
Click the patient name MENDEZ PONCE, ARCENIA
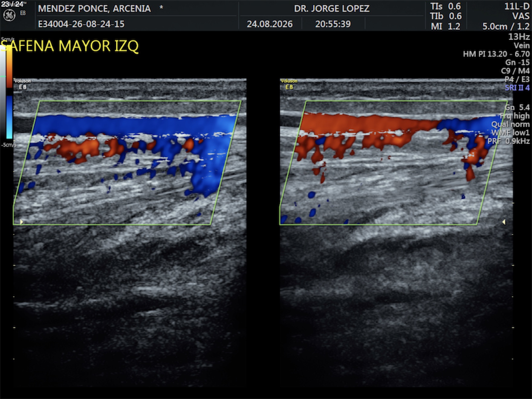pos(94,8)
